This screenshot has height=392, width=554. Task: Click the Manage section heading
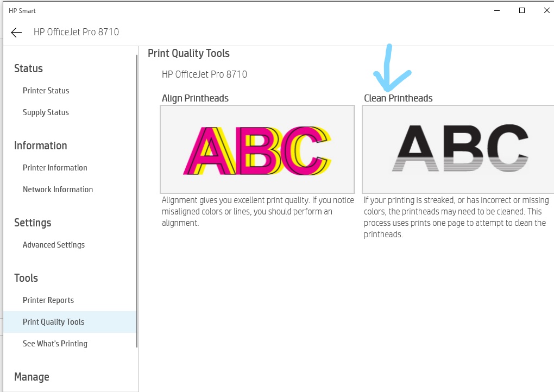[32, 377]
